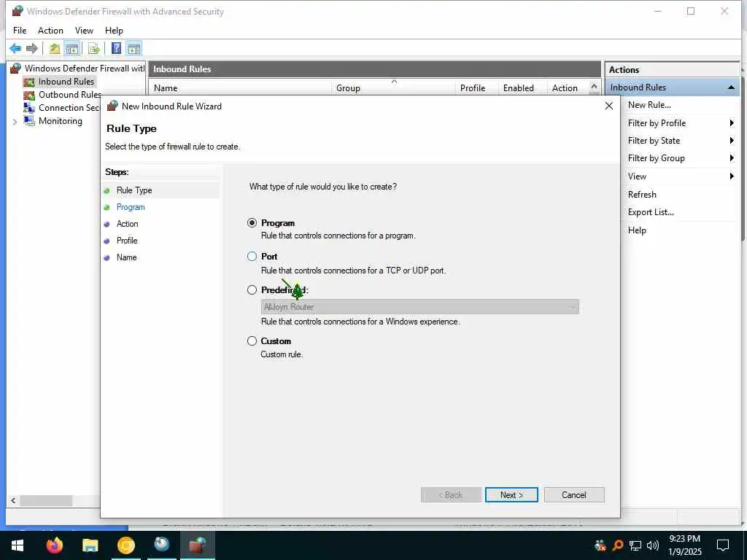The height and width of the screenshot is (560, 747).
Task: Select the Port rule type radio button
Action: (252, 256)
